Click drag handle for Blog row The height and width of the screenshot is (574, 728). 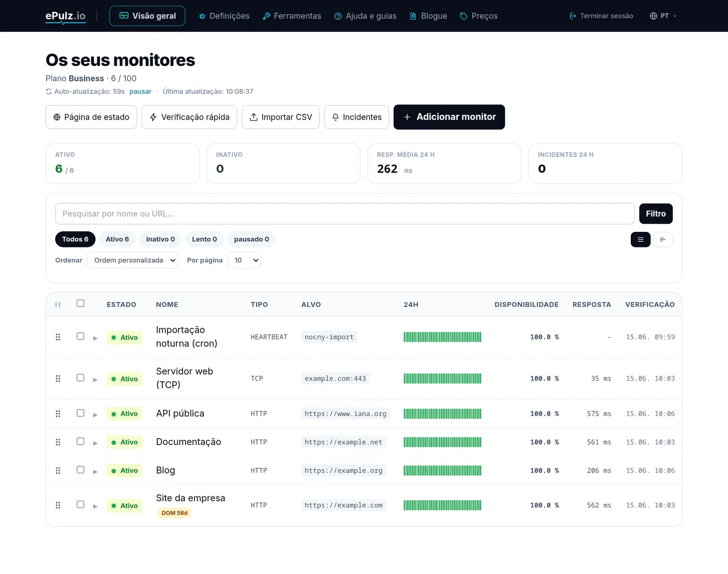point(58,471)
